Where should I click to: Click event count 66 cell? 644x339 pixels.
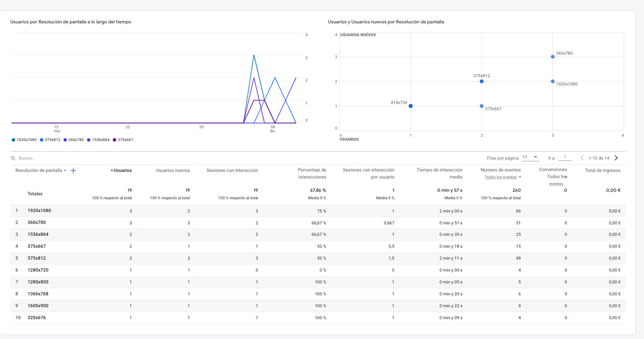[x=518, y=211]
